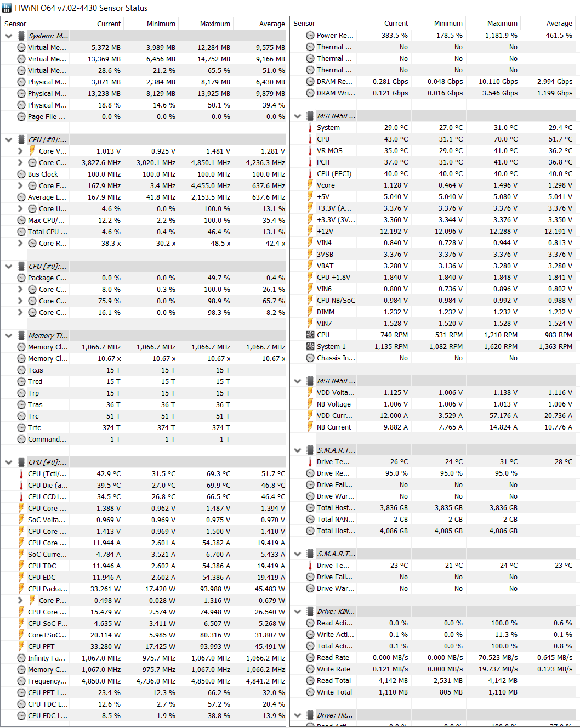Image resolution: width=580 pixels, height=728 pixels.
Task: Click the lightning icon beside NB Current row
Action: [x=310, y=427]
